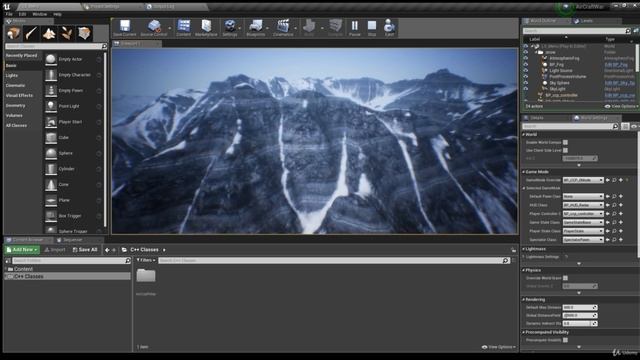Open the GameMode Override dropdown
This screenshot has height=360, width=640.
click(x=583, y=180)
